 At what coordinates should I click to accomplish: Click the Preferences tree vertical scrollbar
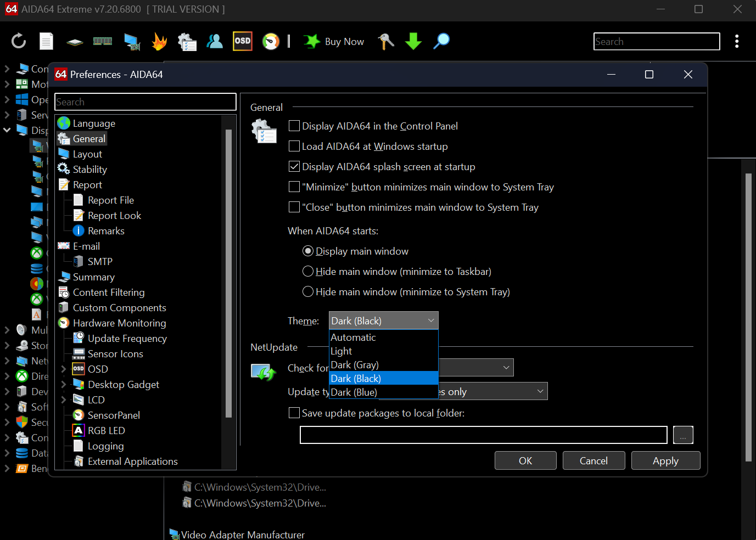(228, 273)
